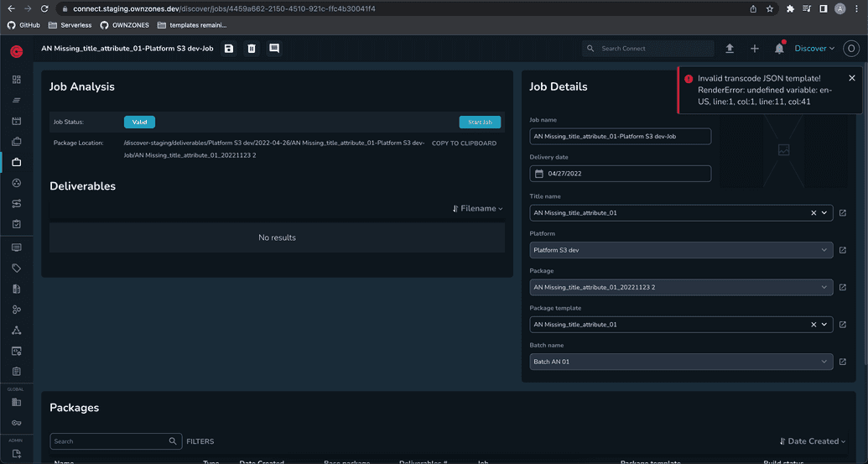Open the Platform S3 dev dropdown
Image resolution: width=868 pixels, height=464 pixels.
click(x=681, y=250)
